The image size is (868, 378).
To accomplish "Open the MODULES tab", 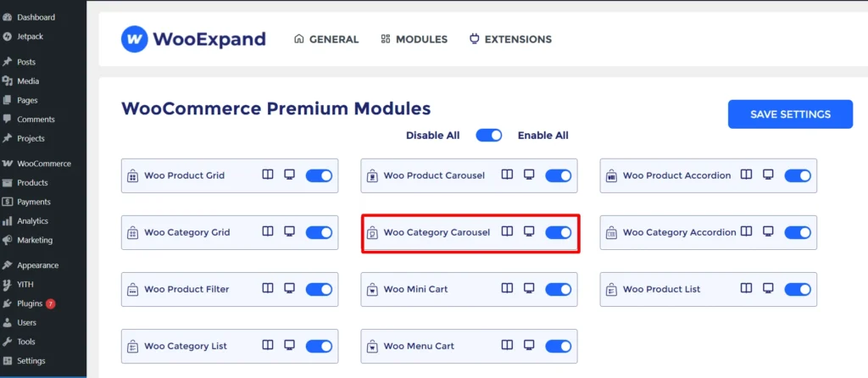I will pyautogui.click(x=414, y=39).
